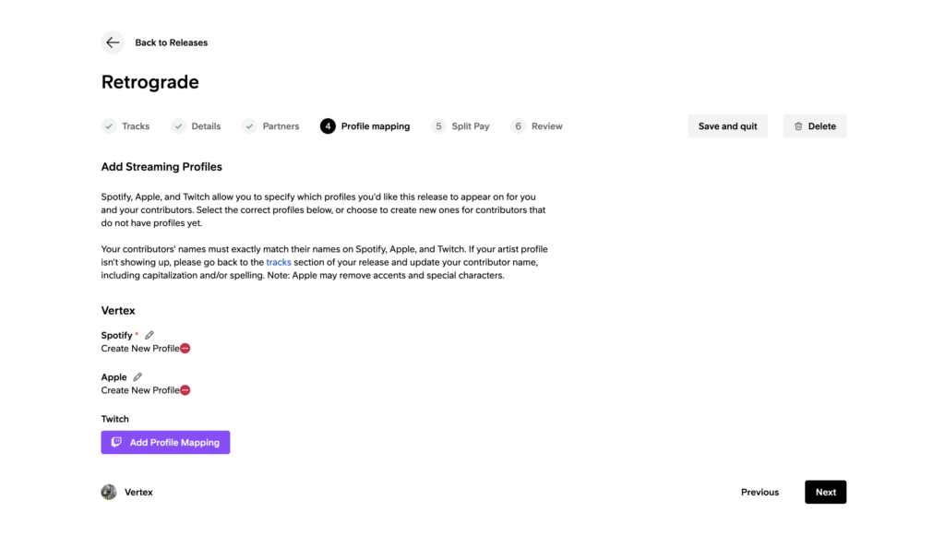The height and width of the screenshot is (560, 945).
Task: Click the Details step checkmark icon
Action: (178, 126)
